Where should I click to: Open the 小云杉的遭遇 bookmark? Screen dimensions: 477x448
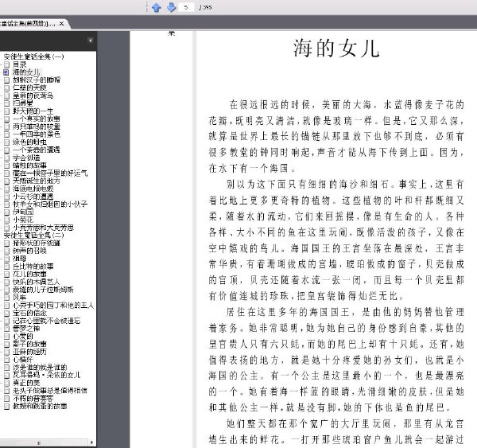(33, 197)
